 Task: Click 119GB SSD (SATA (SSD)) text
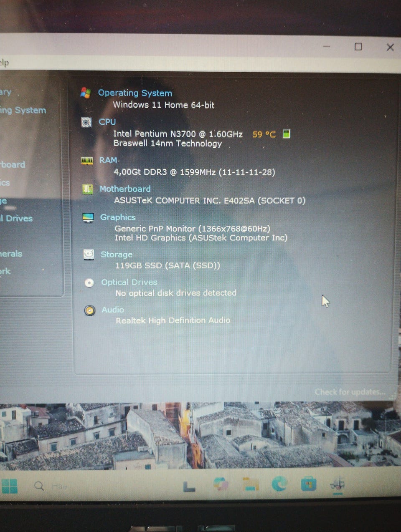[x=168, y=265]
